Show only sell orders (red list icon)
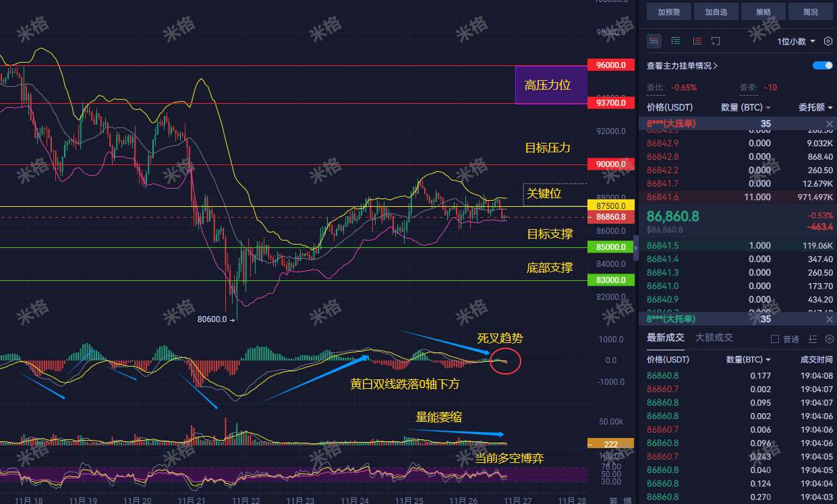The image size is (837, 504). [697, 41]
